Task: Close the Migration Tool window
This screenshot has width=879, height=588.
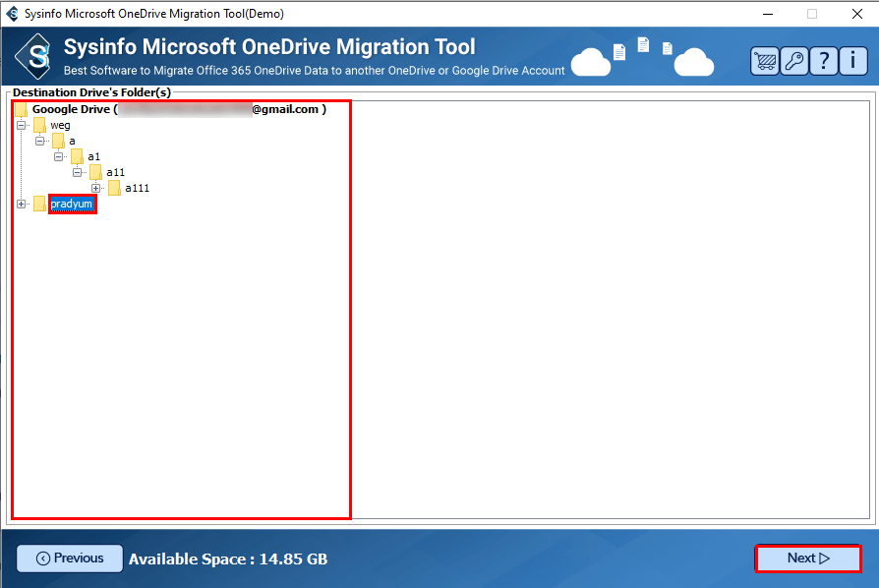Action: click(857, 14)
